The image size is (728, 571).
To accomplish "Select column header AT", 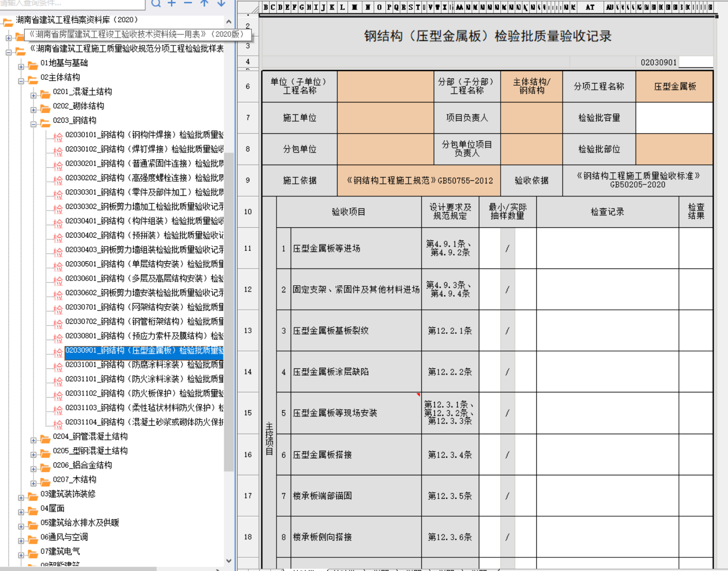I will 590,7.
